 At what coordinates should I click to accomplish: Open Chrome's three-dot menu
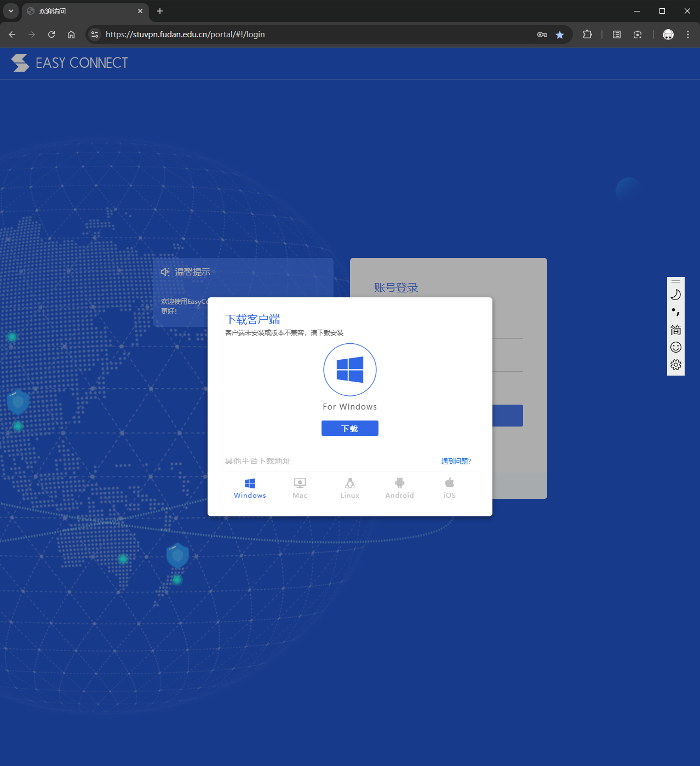(687, 34)
